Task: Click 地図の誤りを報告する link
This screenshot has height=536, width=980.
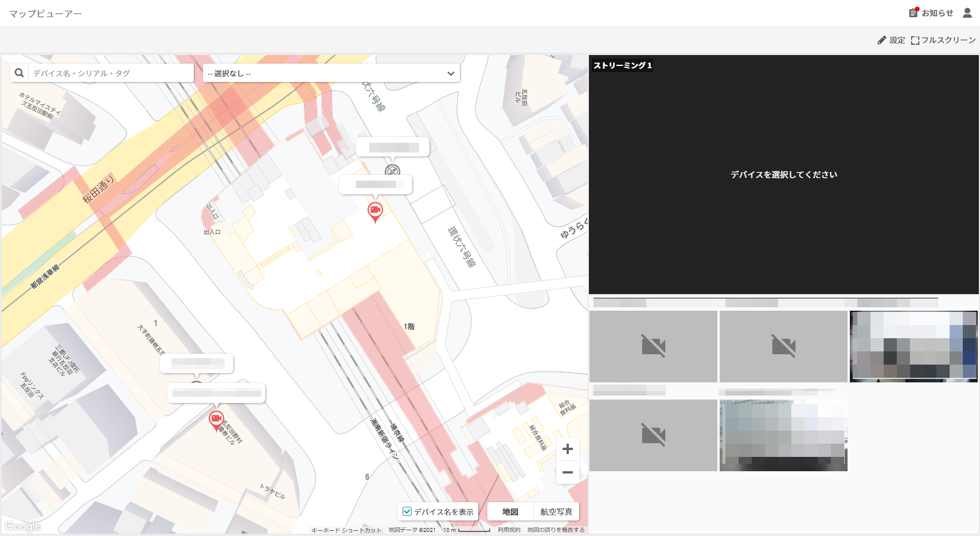Action: 556,530
